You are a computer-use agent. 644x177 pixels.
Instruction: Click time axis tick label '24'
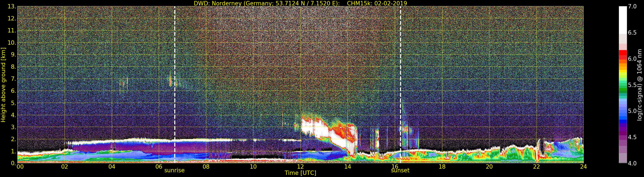(583, 167)
